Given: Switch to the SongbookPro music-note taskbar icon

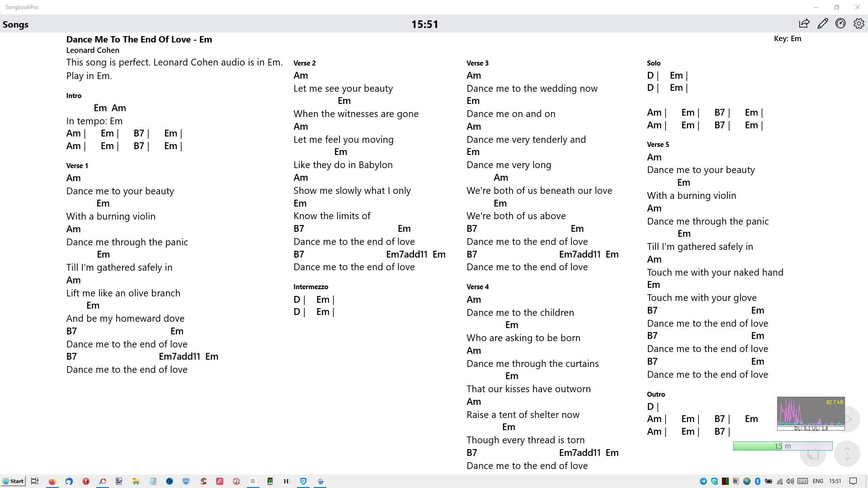Looking at the screenshot, I should point(253,481).
